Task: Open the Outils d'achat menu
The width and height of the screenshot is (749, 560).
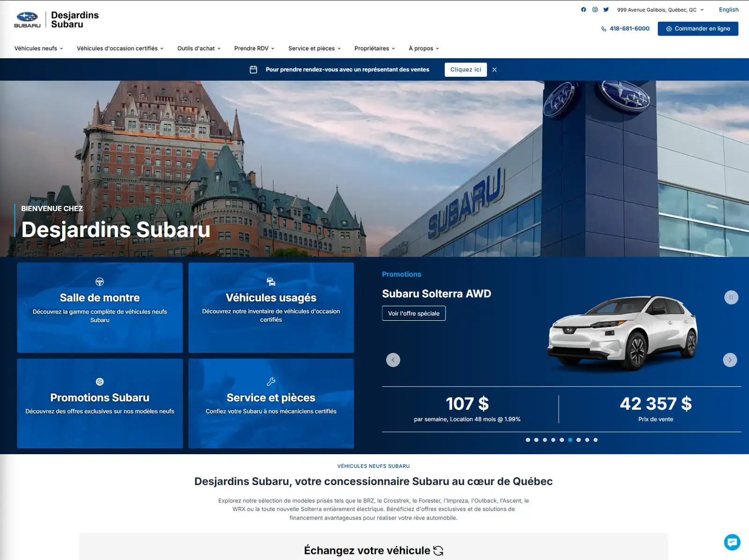Action: click(198, 48)
